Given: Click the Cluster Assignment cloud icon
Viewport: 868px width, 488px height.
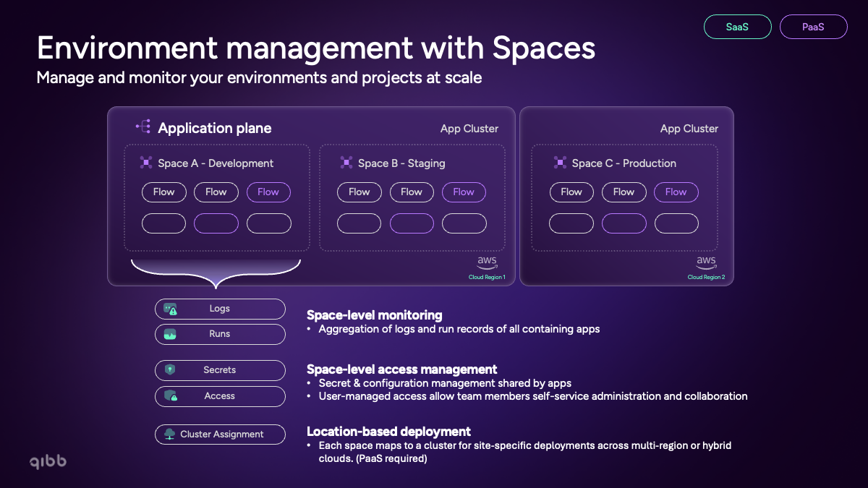Looking at the screenshot, I should tap(170, 435).
